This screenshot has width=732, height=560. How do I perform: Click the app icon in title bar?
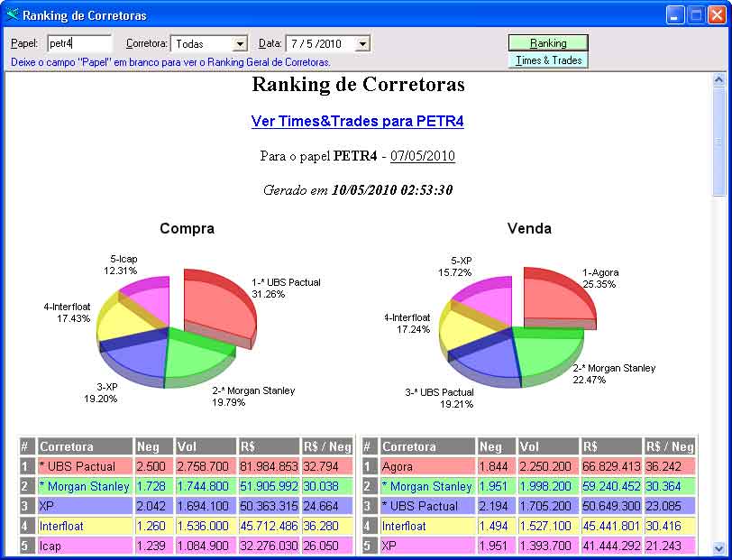click(x=12, y=15)
